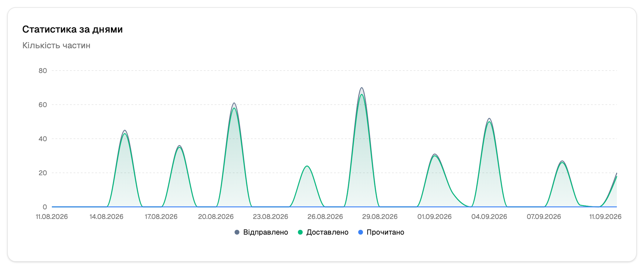Image resolution: width=644 pixels, height=269 pixels.
Task: Click the x-axis label 07.09.2026
Action: click(544, 217)
